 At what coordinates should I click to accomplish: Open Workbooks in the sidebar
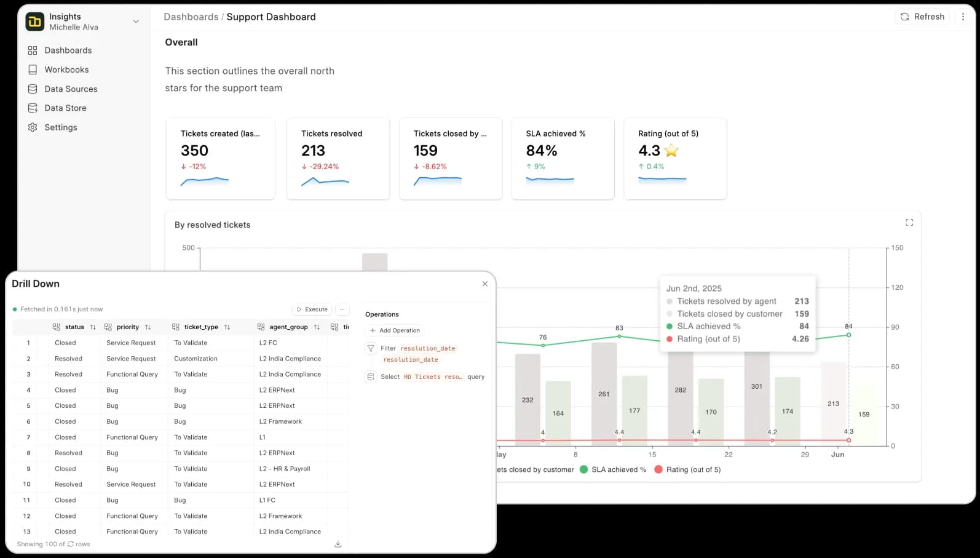pyautogui.click(x=66, y=70)
